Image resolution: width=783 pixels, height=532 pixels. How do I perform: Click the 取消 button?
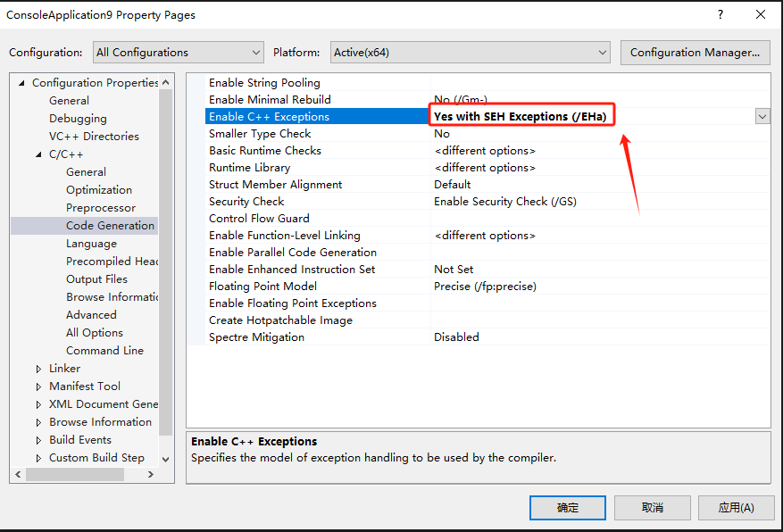[652, 507]
